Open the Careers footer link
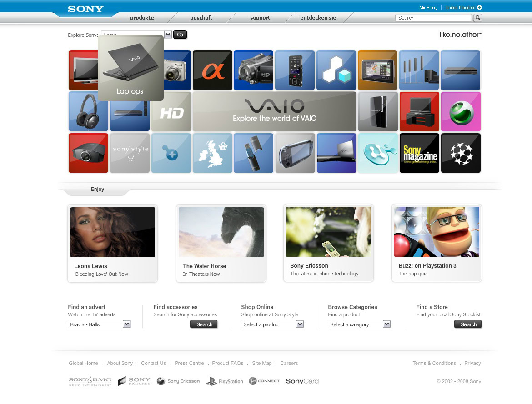 tap(289, 363)
